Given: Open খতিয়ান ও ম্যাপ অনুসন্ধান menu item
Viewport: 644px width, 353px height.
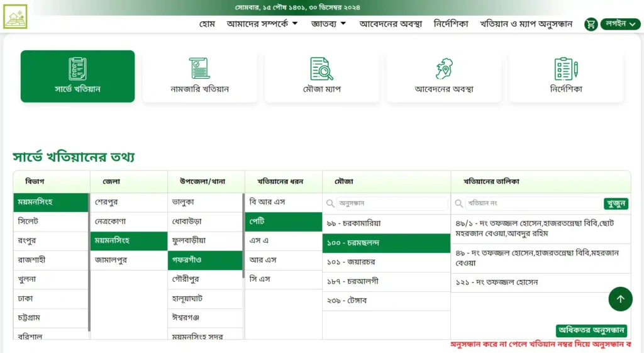Looking at the screenshot, I should [x=526, y=24].
